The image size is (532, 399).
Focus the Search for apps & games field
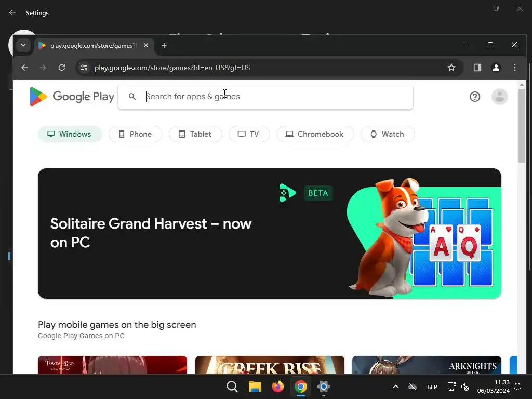(x=265, y=97)
